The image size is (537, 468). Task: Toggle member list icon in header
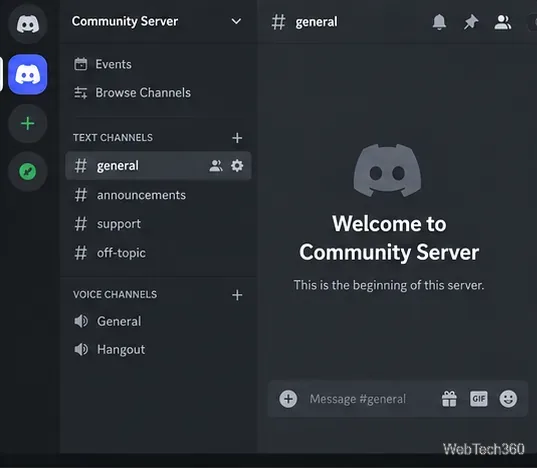pyautogui.click(x=502, y=22)
